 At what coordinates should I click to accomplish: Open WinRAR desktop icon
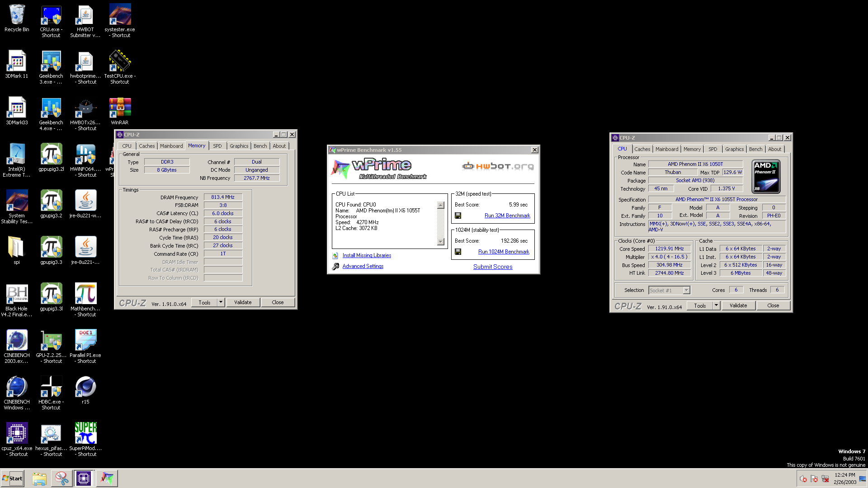coord(120,111)
